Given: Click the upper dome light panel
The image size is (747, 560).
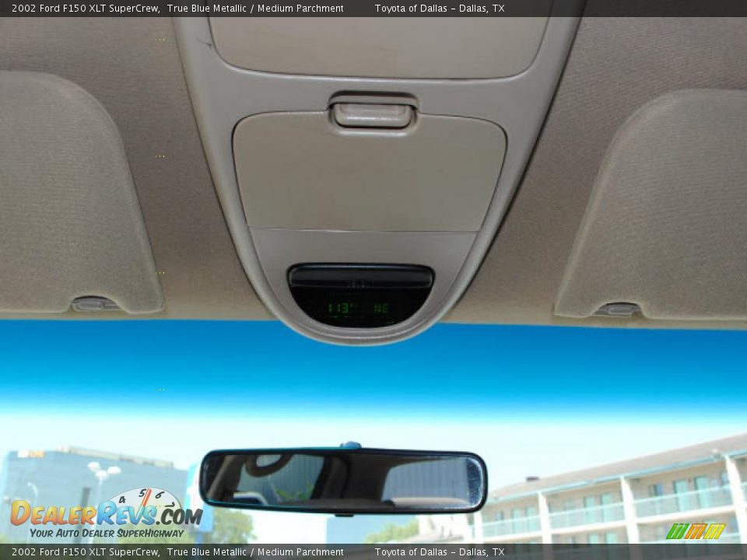Looking at the screenshot, I should (378, 45).
